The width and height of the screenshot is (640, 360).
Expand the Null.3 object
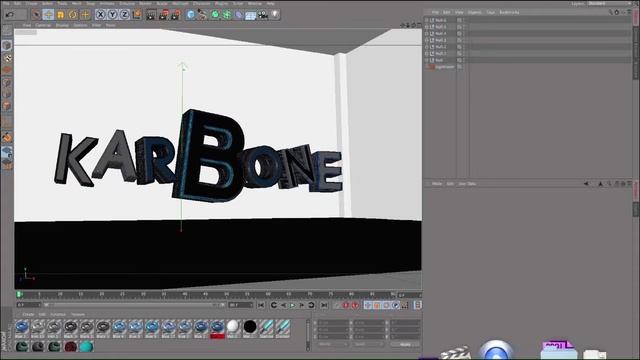point(427,40)
